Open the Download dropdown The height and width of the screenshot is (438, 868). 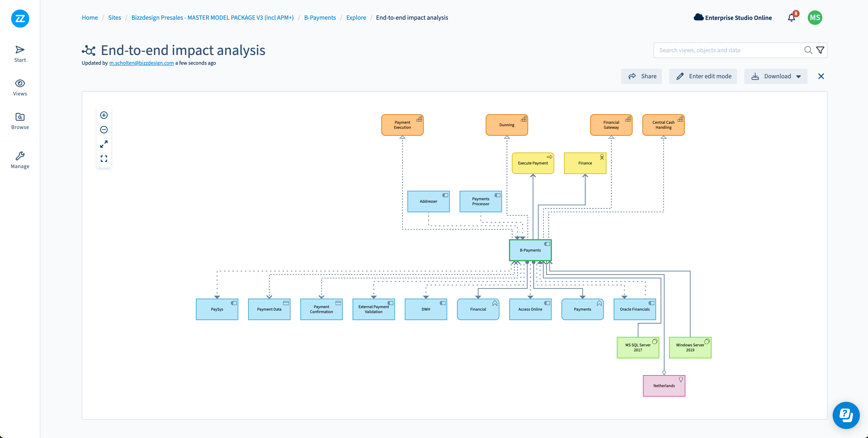(x=776, y=76)
